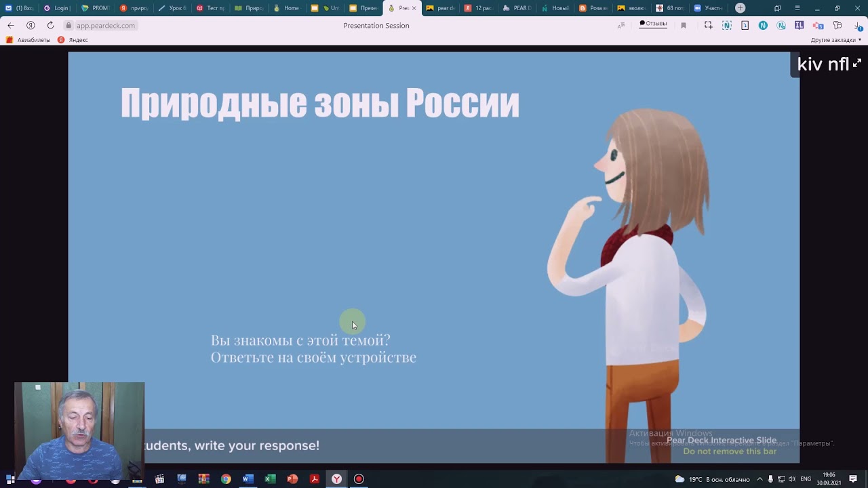Open the Windows Start button
This screenshot has width=868, height=488.
click(10, 479)
